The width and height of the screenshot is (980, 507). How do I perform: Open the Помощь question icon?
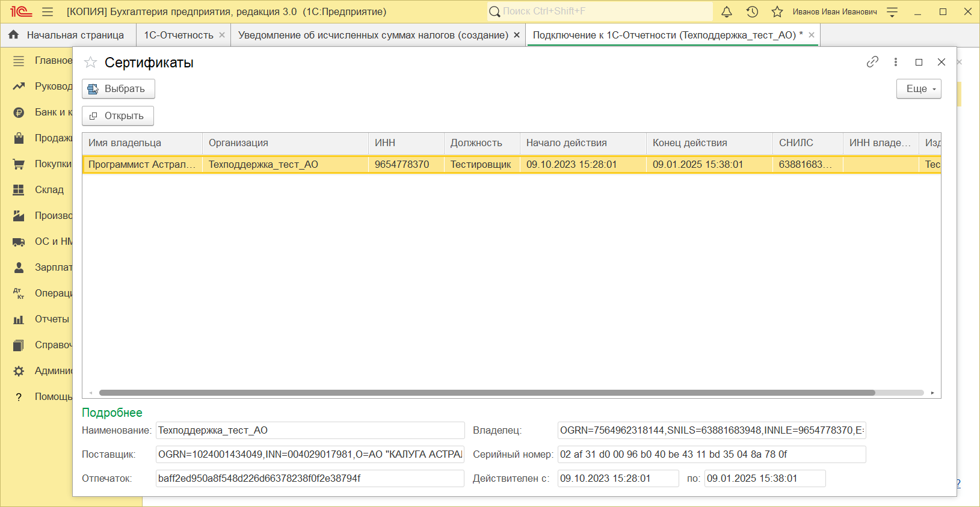click(19, 397)
